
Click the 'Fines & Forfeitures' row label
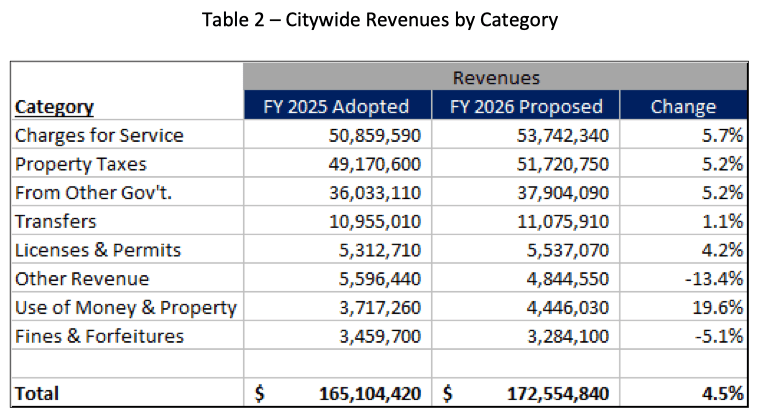click(99, 336)
